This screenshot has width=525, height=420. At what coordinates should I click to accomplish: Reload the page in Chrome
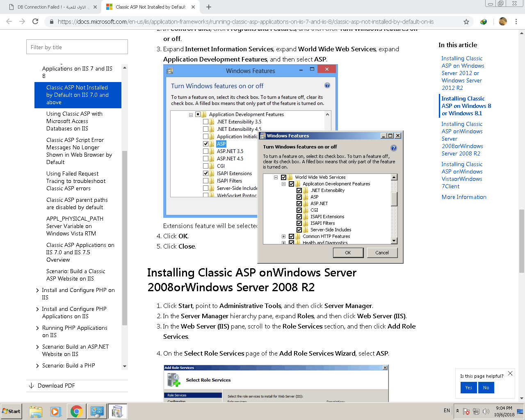[x=35, y=21]
